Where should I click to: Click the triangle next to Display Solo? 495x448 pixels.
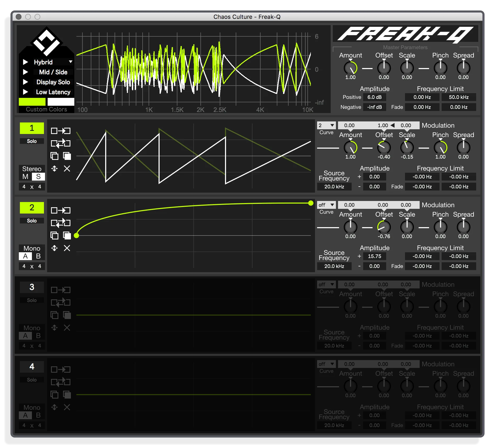[x=25, y=82]
